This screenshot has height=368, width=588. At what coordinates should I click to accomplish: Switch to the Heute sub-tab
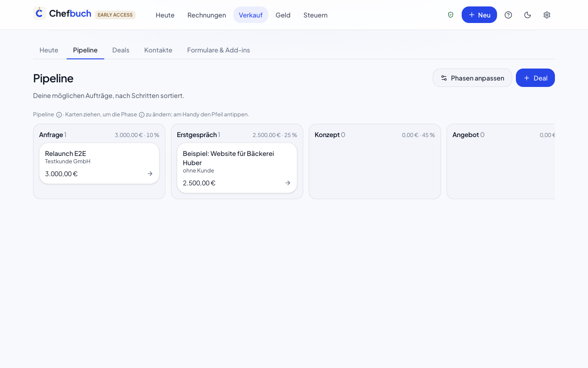49,50
